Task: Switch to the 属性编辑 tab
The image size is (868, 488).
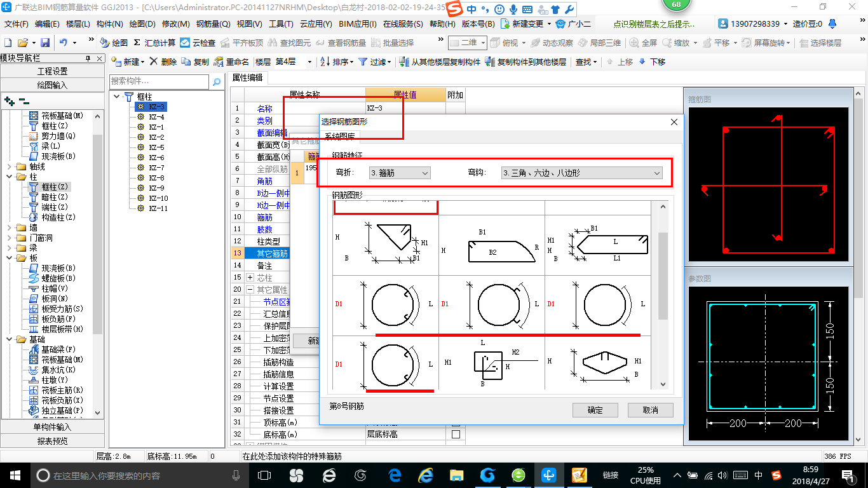Action: 248,78
